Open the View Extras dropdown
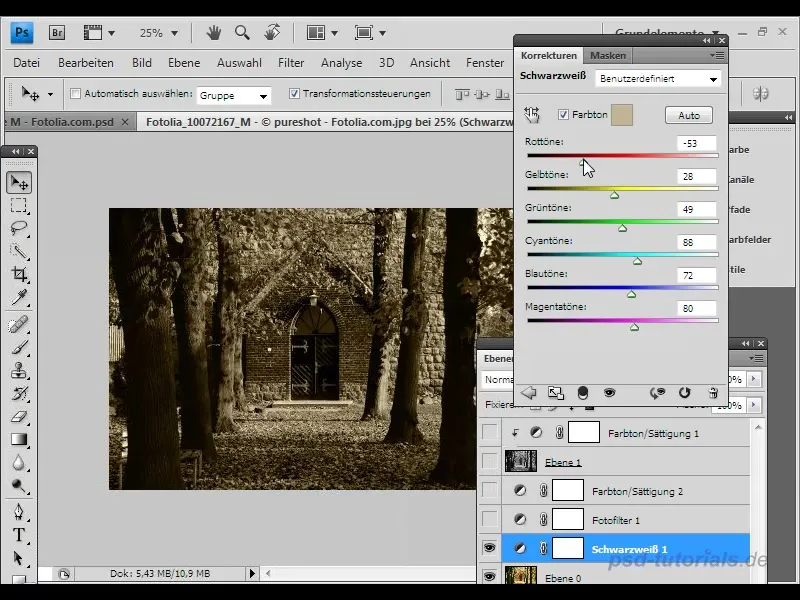This screenshot has height=600, width=800. tap(99, 33)
